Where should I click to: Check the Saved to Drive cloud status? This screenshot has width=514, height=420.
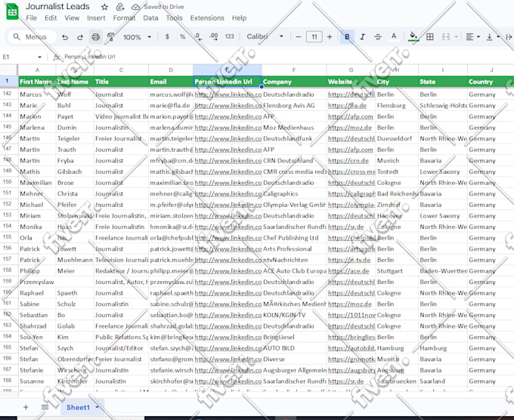pyautogui.click(x=136, y=7)
